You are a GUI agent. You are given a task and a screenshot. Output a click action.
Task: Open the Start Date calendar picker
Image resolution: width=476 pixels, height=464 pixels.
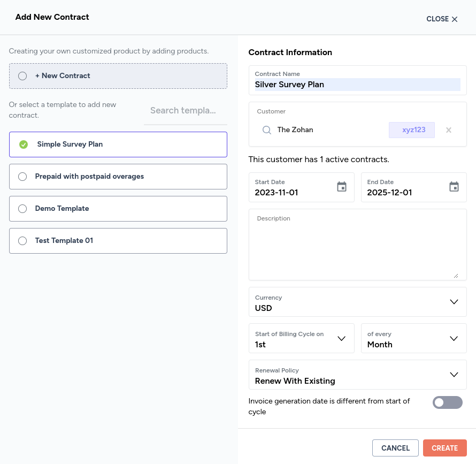pos(342,187)
